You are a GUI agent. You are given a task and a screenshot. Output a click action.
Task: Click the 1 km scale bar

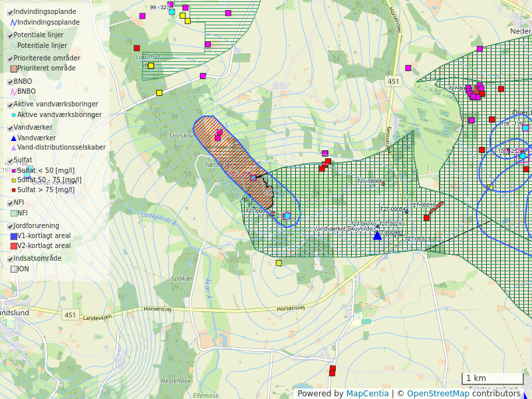[x=492, y=378]
